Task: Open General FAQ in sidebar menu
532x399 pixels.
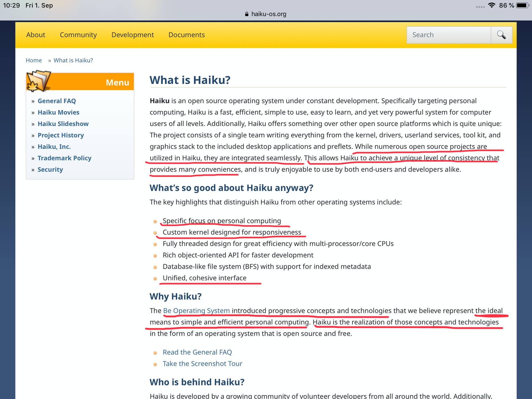Action: (x=57, y=101)
